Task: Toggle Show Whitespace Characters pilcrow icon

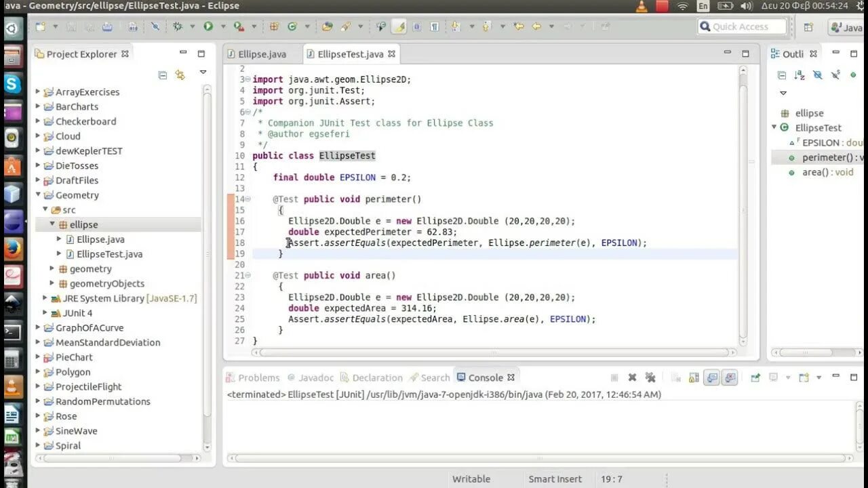Action: (434, 26)
